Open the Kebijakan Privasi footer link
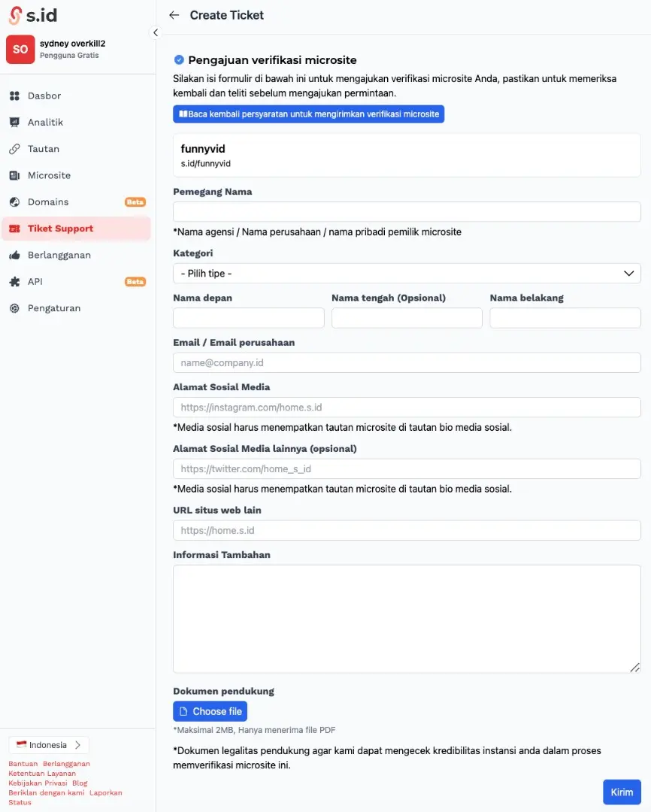651x812 pixels. [x=37, y=783]
